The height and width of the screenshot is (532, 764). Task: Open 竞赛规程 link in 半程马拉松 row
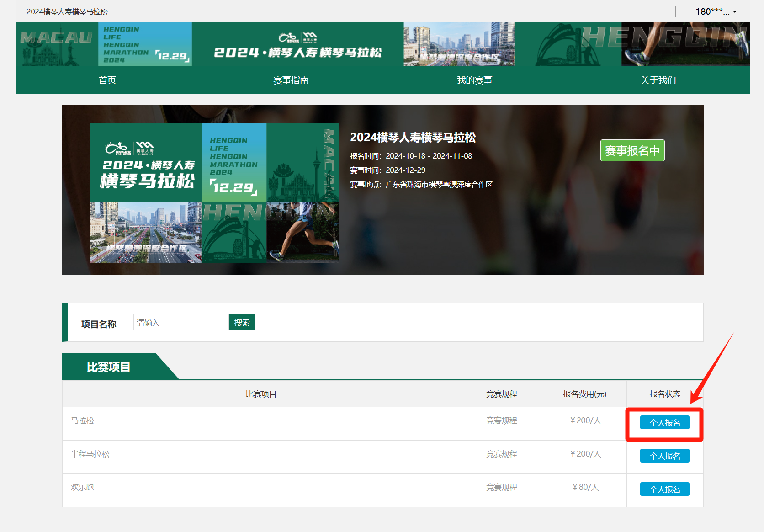click(501, 454)
